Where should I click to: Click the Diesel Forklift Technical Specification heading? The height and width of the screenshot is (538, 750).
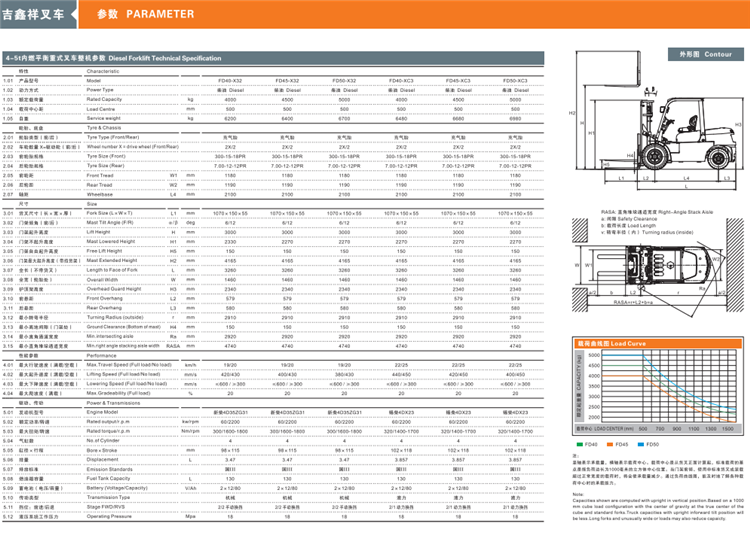click(x=145, y=60)
